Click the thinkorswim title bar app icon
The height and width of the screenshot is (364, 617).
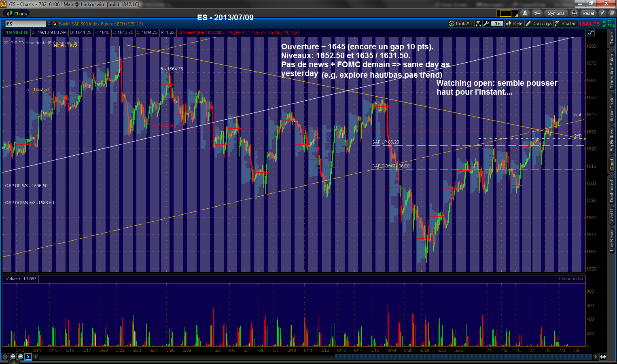pyautogui.click(x=4, y=4)
